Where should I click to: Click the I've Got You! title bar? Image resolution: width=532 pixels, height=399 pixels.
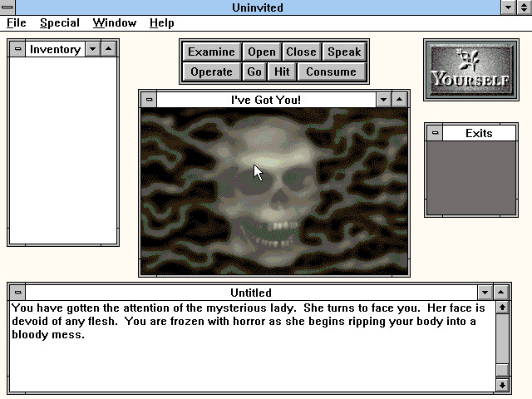click(x=266, y=100)
